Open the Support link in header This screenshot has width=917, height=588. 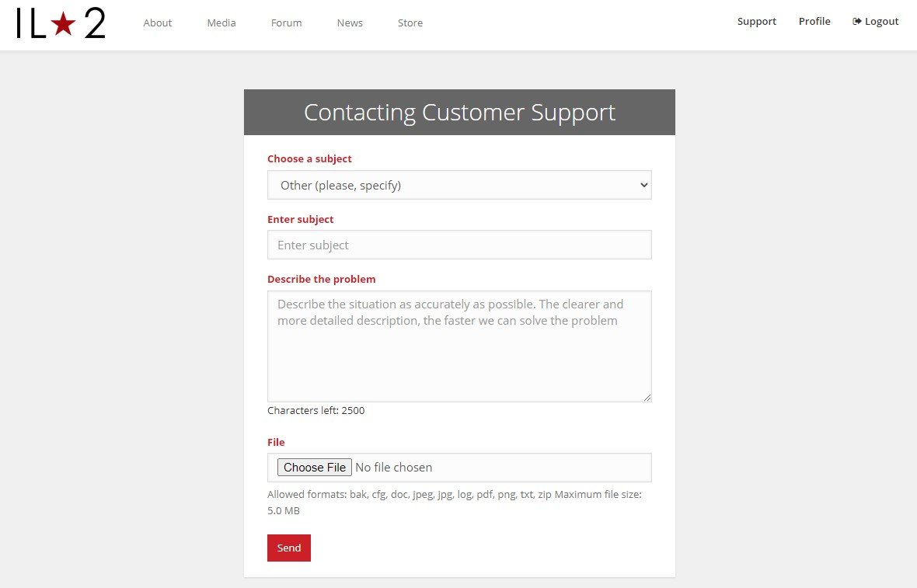tap(756, 22)
